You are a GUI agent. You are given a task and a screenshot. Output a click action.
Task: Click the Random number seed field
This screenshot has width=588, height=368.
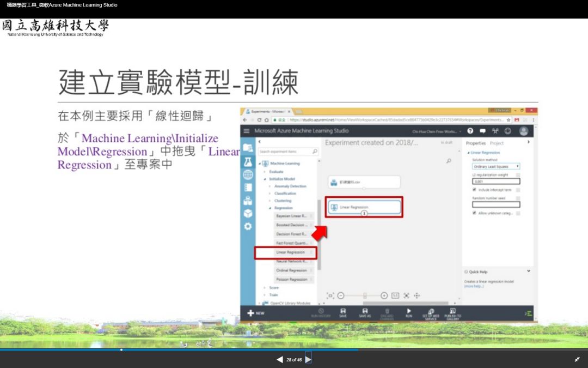pos(496,204)
